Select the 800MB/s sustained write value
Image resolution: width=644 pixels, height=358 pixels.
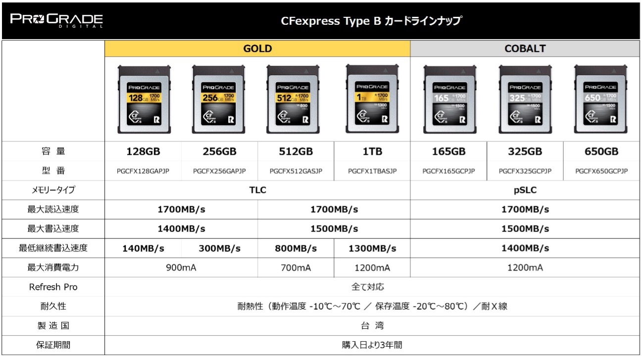tap(296, 248)
